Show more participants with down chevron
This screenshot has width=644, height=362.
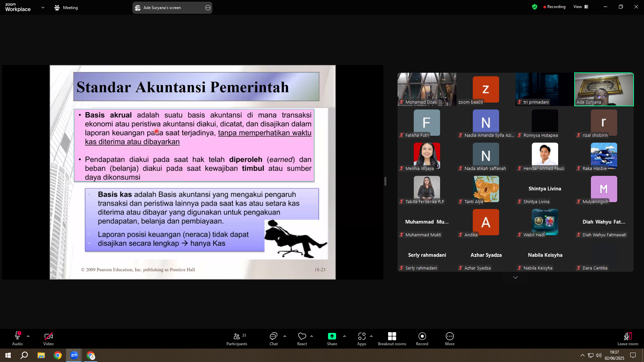516,278
